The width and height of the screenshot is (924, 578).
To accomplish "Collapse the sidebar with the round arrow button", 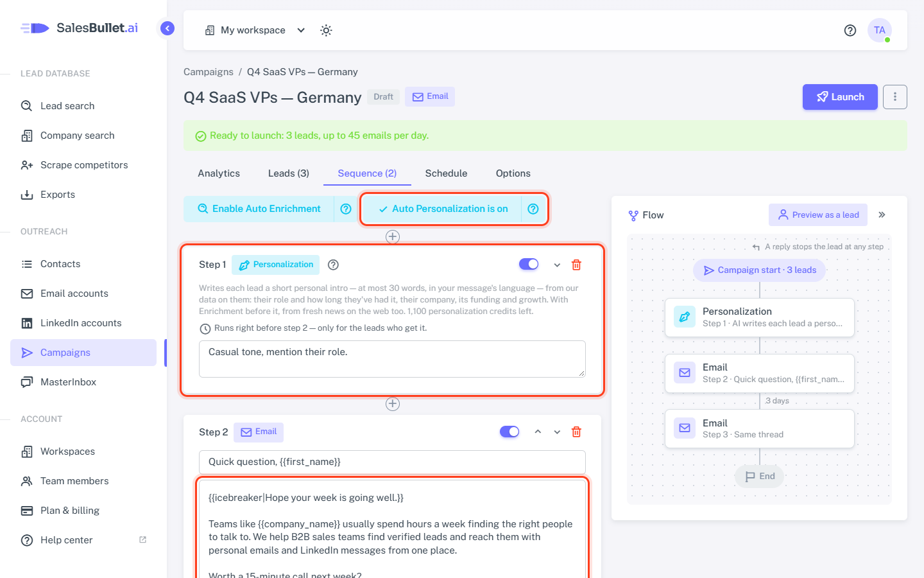I will pyautogui.click(x=167, y=28).
